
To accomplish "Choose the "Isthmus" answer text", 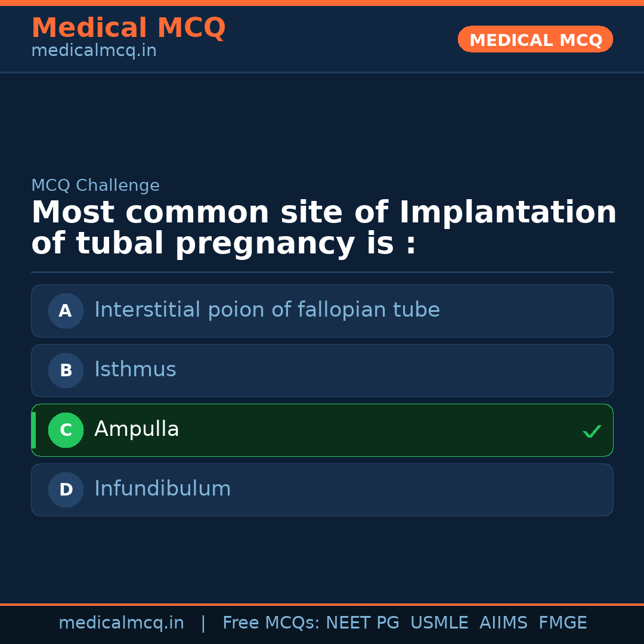I will click(x=135, y=370).
